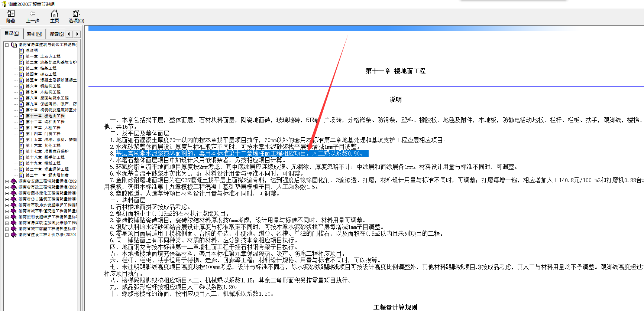Collapse the 湖南省房屋建筑与装饰工程 book node
This screenshot has width=644, height=311.
tap(7, 45)
